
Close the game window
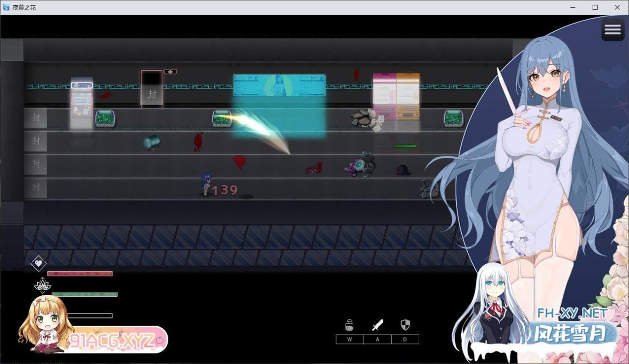[617, 7]
